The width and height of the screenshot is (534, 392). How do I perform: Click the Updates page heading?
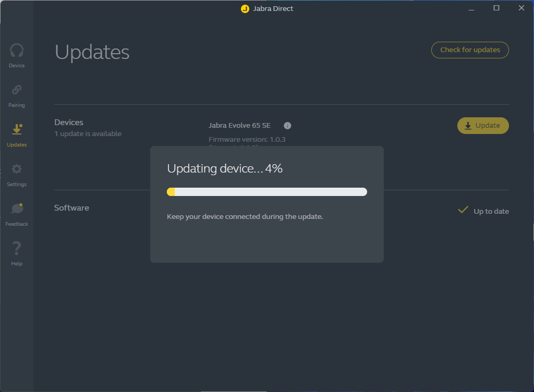click(x=92, y=52)
